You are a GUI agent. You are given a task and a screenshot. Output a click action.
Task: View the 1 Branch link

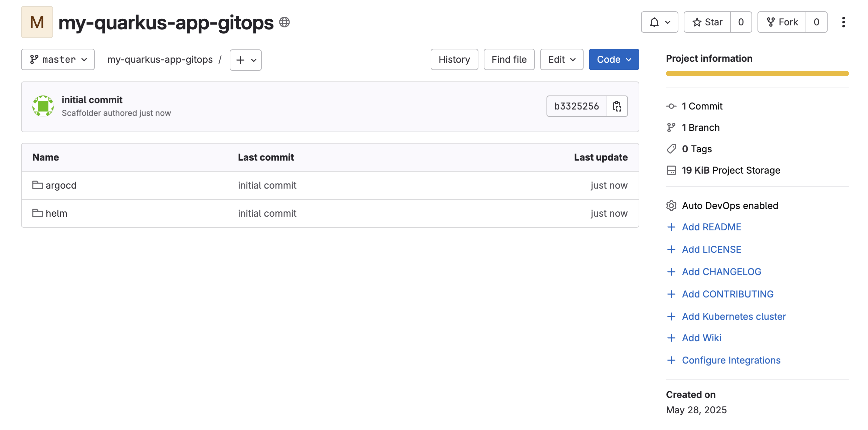tap(700, 128)
